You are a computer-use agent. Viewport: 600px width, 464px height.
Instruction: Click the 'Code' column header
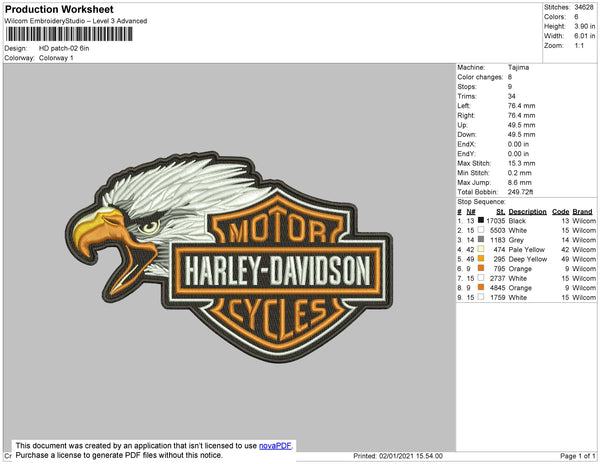pyautogui.click(x=561, y=212)
